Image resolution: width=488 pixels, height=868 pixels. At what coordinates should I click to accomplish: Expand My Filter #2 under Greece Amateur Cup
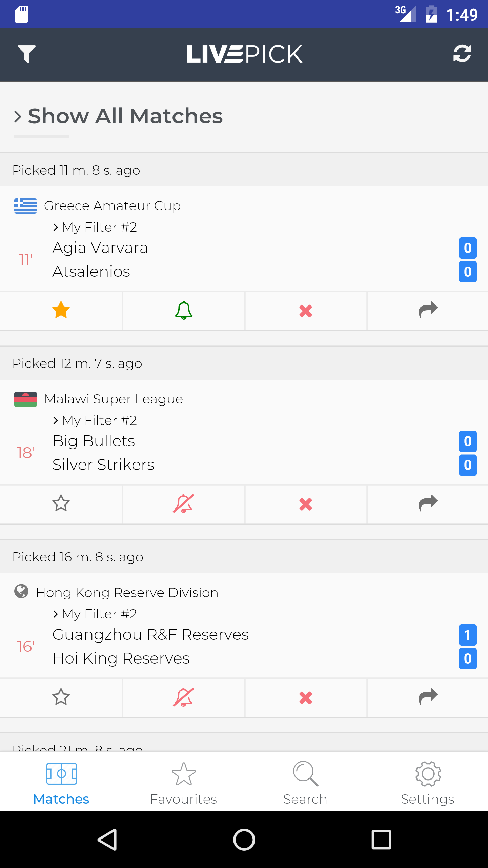(x=95, y=227)
